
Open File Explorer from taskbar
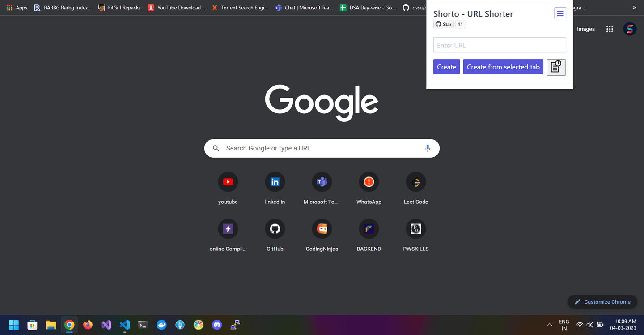(x=51, y=325)
